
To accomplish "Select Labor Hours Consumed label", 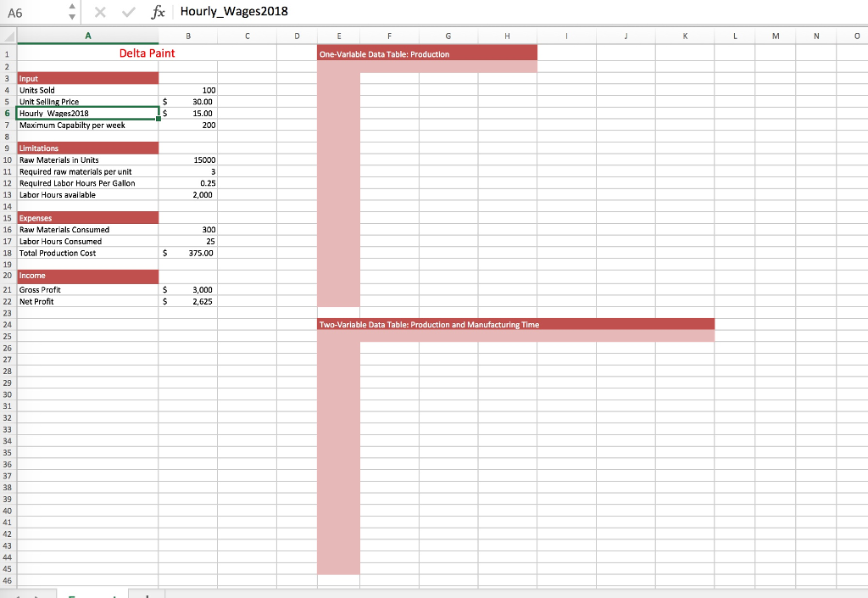I will (x=88, y=242).
